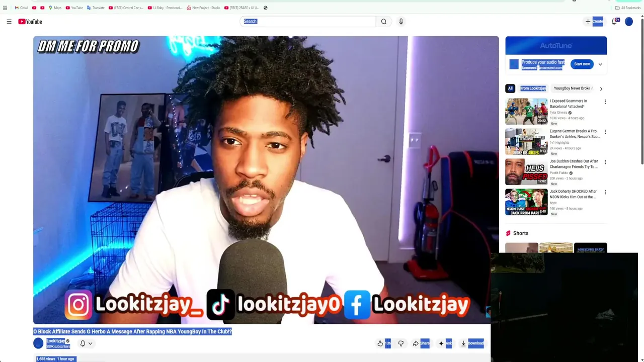The width and height of the screenshot is (644, 362).
Task: Click 'Joe Budden Crashes Out After' title
Action: click(x=574, y=164)
